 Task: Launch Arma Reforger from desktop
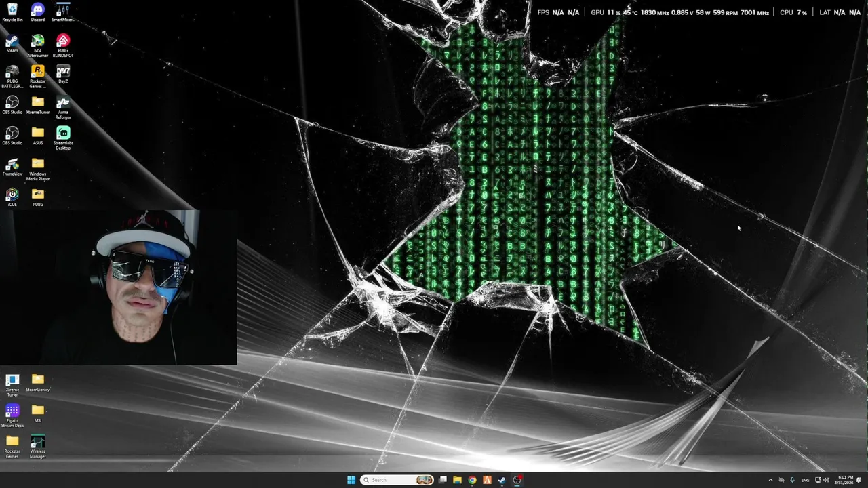pyautogui.click(x=63, y=108)
